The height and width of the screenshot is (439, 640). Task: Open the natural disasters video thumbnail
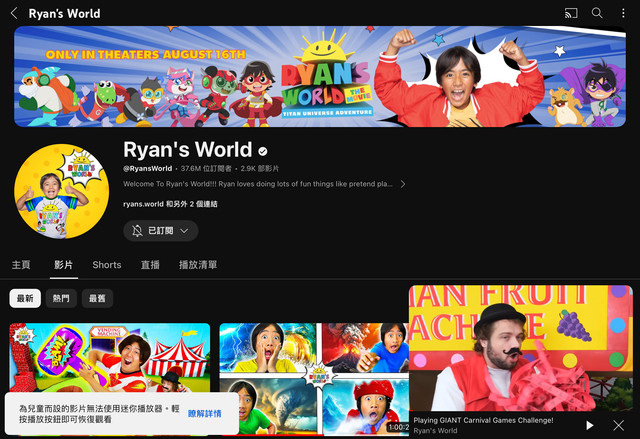point(314,377)
